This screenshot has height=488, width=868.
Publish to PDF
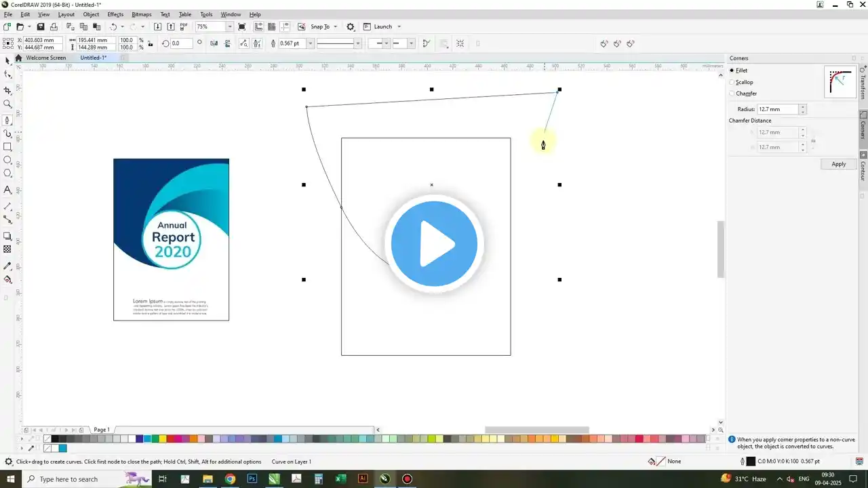coord(184,26)
